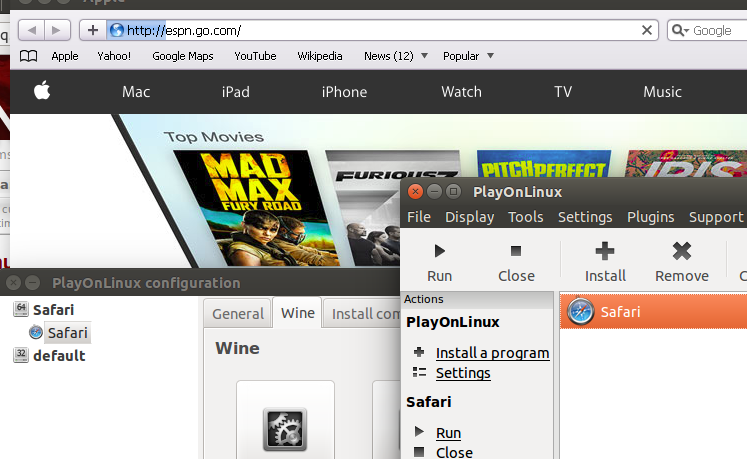Click the Close stop icon in PlayOnLinux toolbar

516,251
